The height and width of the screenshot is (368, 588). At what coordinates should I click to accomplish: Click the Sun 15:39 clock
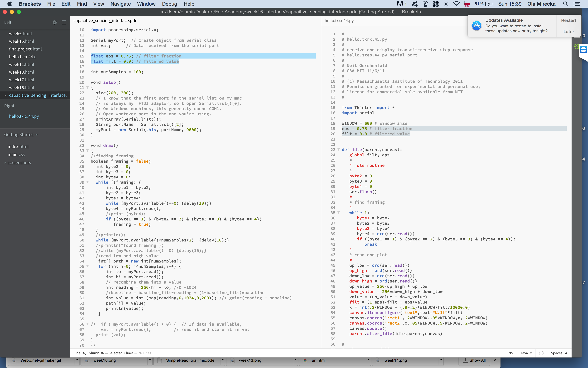(510, 4)
